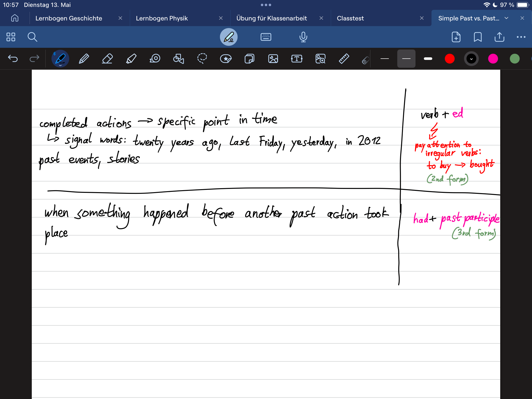The width and height of the screenshot is (532, 399).
Task: Undo the last stroke
Action: coord(13,59)
